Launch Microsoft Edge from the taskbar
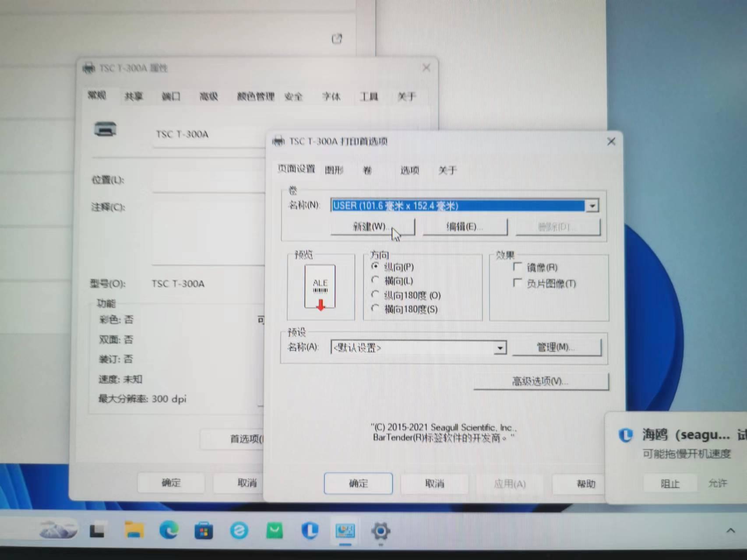Screen dimensions: 747x560 click(x=169, y=530)
